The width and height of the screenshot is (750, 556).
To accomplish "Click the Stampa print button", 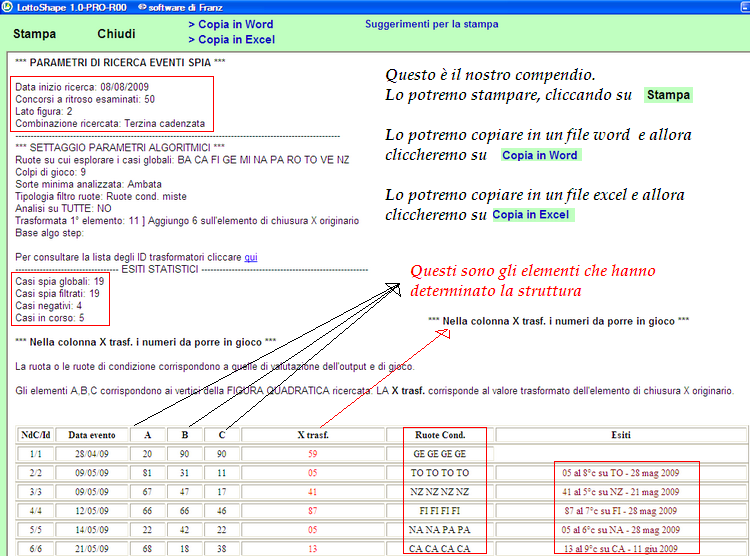I will coord(34,34).
